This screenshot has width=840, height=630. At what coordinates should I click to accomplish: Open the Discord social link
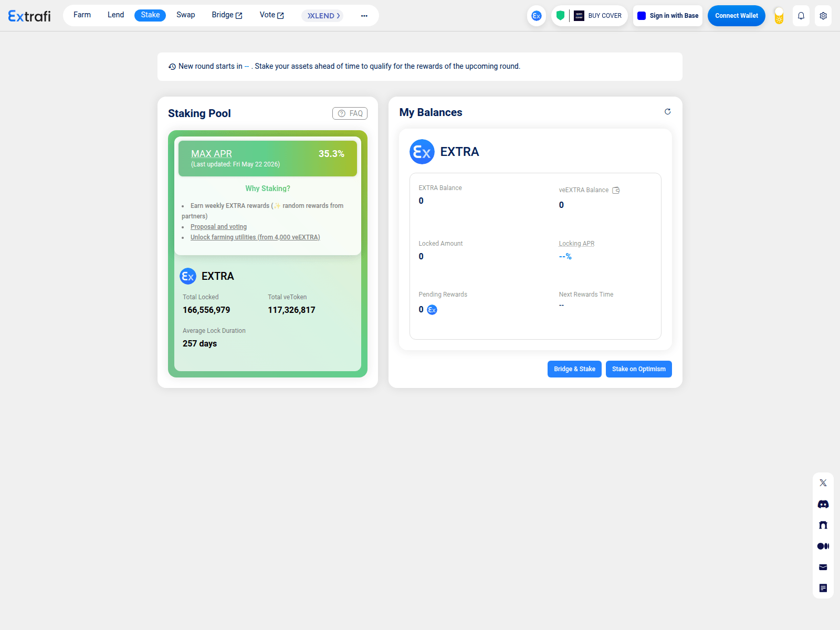(x=823, y=504)
